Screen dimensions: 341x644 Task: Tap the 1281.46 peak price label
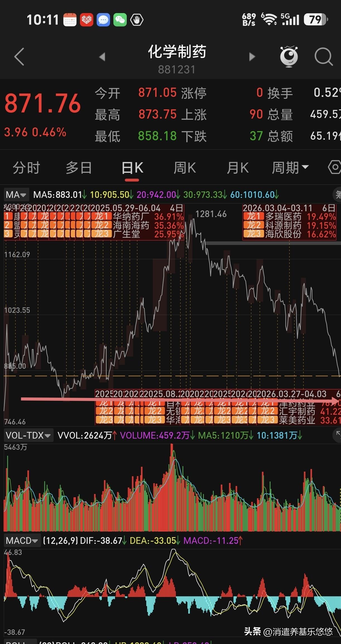(x=211, y=214)
